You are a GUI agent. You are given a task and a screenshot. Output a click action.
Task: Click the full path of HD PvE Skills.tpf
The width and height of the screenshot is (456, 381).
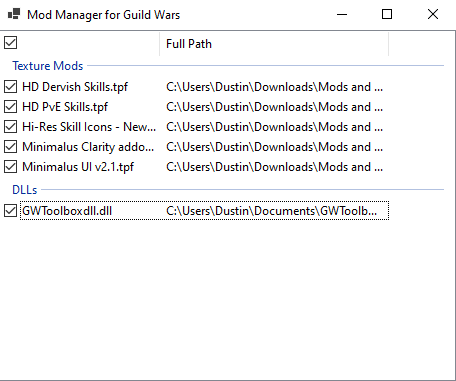[274, 107]
